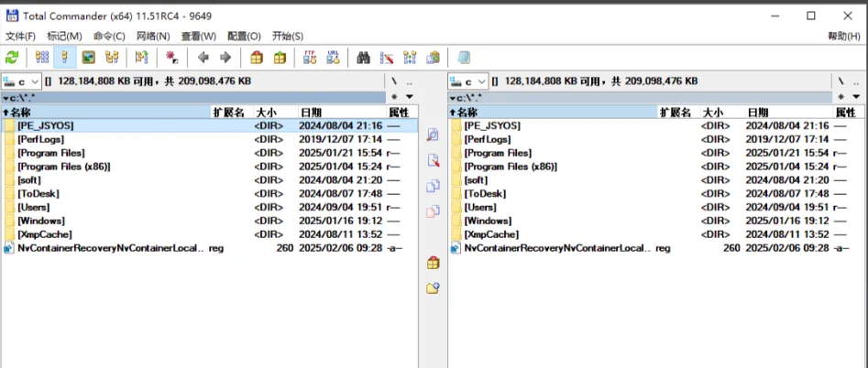Go to root with left panel backslash button
This screenshot has height=368, width=868.
click(x=393, y=81)
